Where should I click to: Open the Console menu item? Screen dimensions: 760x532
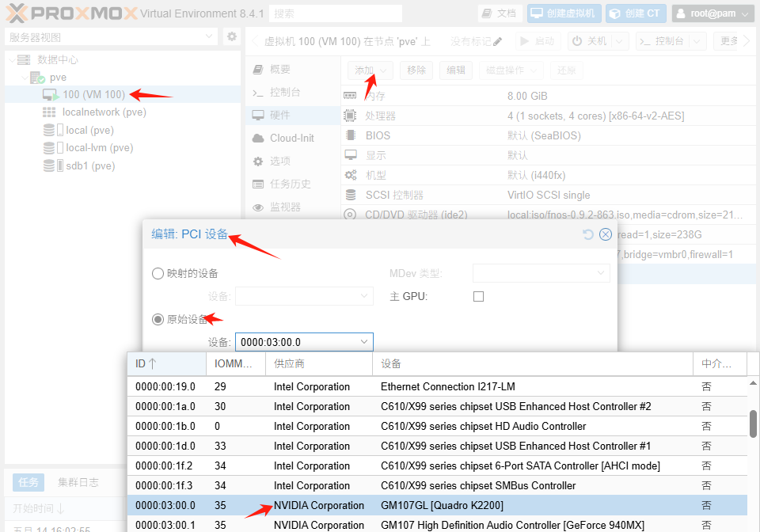293,92
